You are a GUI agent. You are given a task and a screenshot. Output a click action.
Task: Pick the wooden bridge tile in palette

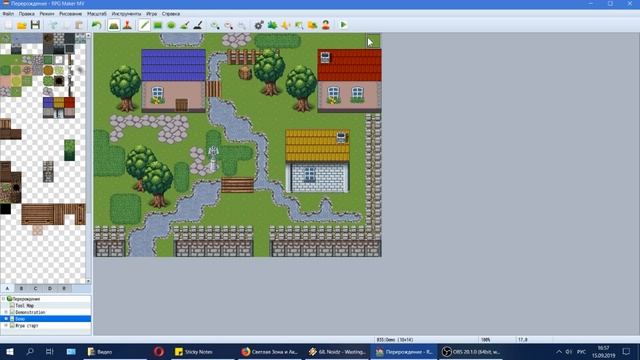tap(38, 214)
